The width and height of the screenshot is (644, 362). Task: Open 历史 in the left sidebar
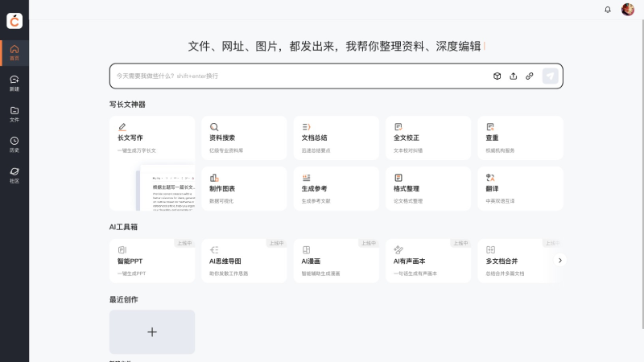tap(14, 144)
